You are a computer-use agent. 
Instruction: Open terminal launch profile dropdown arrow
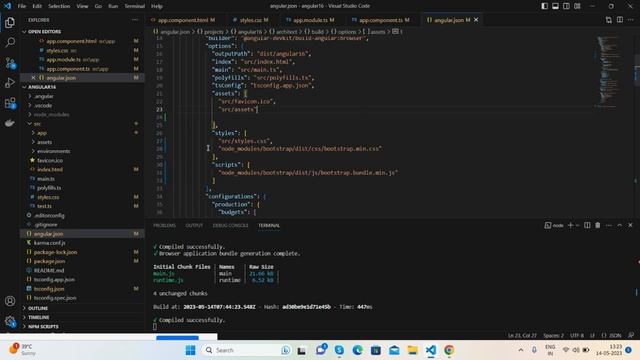[577, 225]
